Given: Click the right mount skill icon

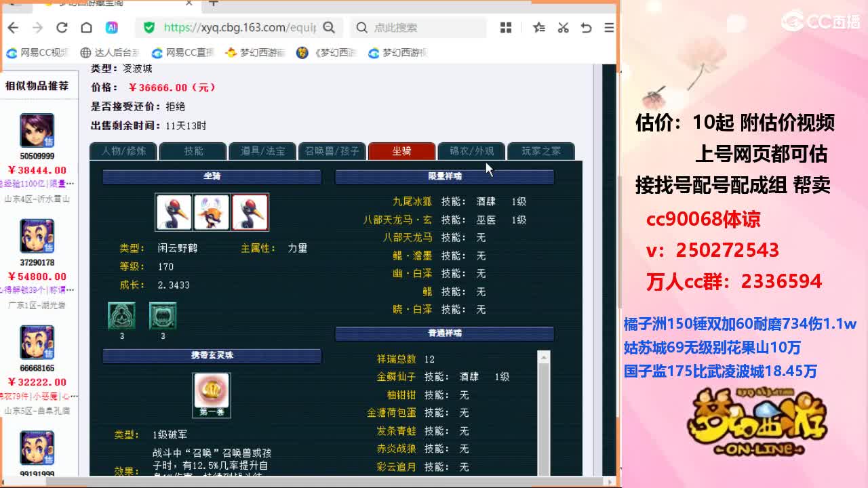Looking at the screenshot, I should [163, 316].
